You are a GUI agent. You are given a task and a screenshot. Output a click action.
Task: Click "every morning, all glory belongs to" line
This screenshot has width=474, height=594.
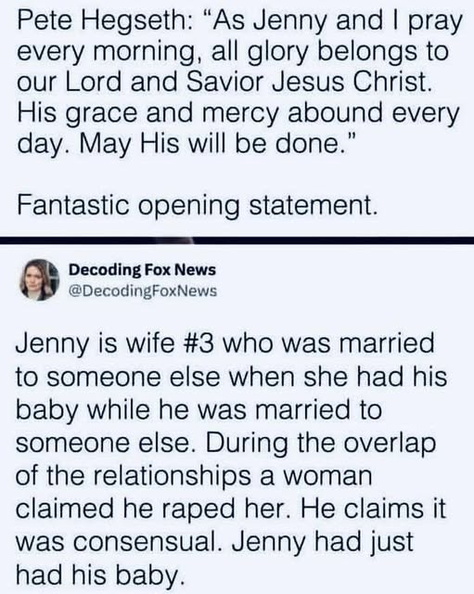tap(233, 52)
